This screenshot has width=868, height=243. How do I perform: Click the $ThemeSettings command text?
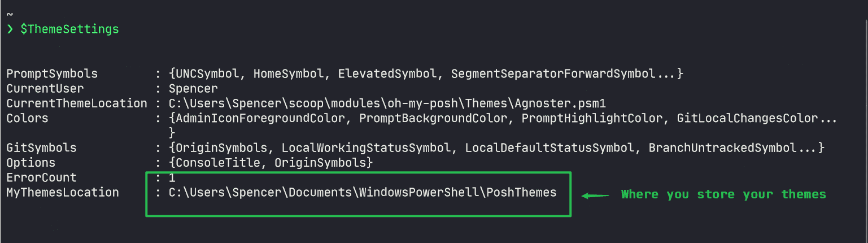tap(69, 29)
